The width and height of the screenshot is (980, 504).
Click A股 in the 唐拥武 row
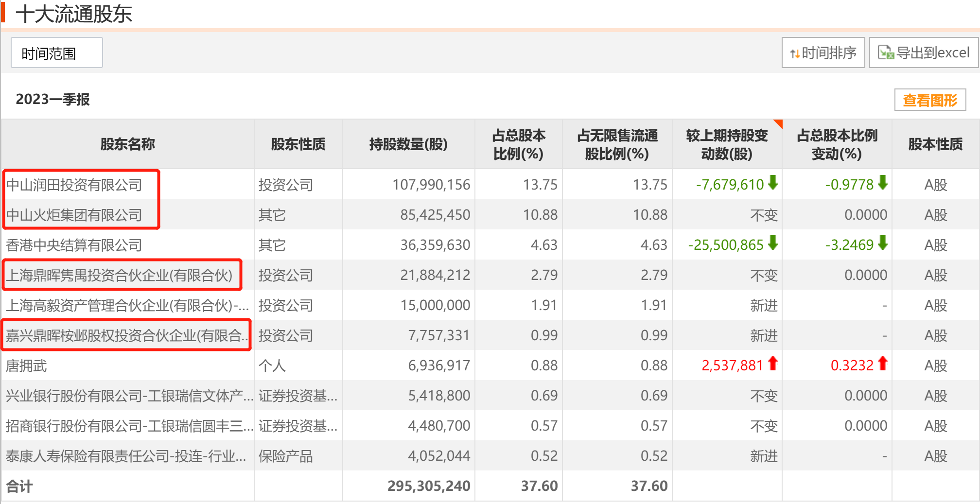coord(935,365)
